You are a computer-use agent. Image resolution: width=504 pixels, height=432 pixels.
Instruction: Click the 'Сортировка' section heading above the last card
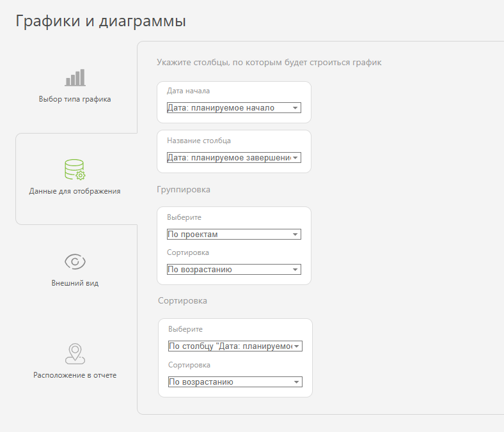(182, 300)
